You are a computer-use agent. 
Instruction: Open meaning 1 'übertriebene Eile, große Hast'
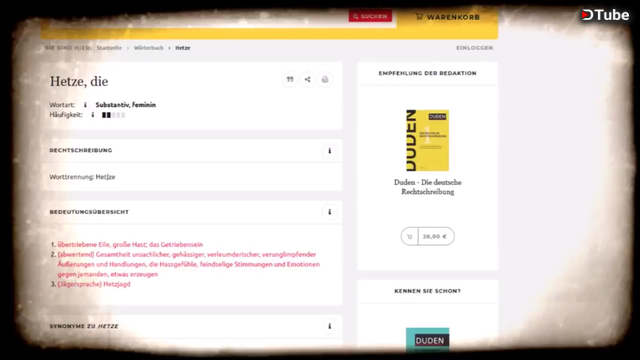point(130,244)
